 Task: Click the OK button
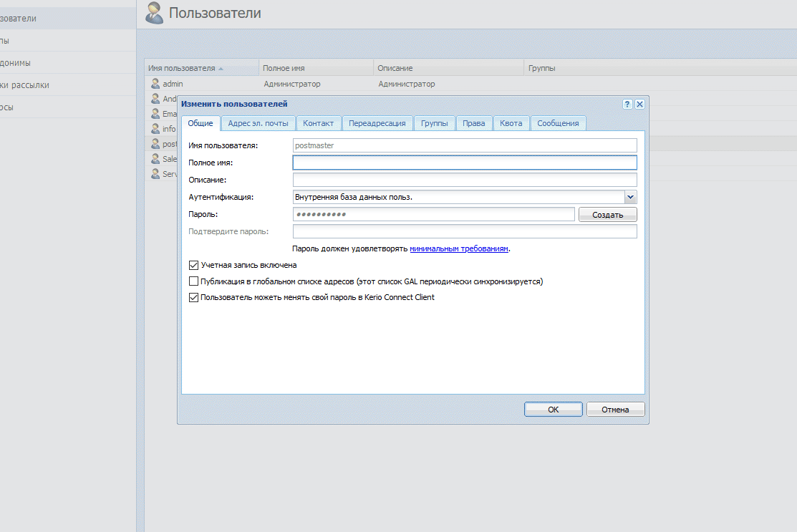pyautogui.click(x=553, y=410)
